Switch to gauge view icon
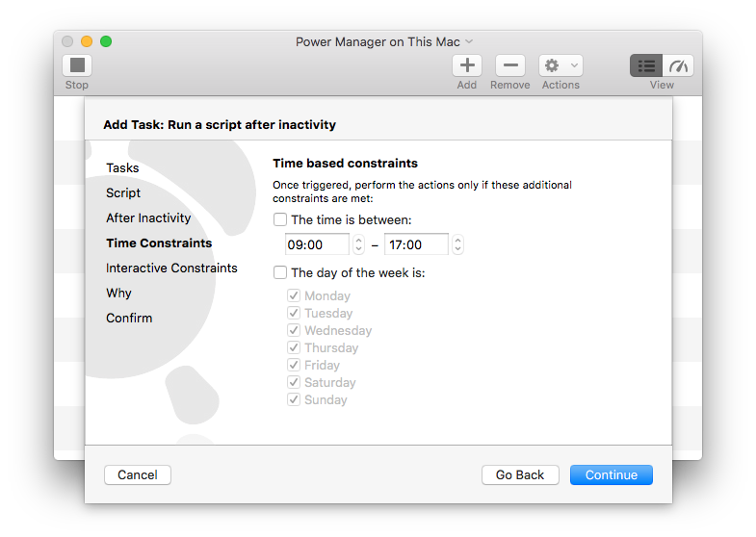The height and width of the screenshot is (537, 756). pos(678,65)
